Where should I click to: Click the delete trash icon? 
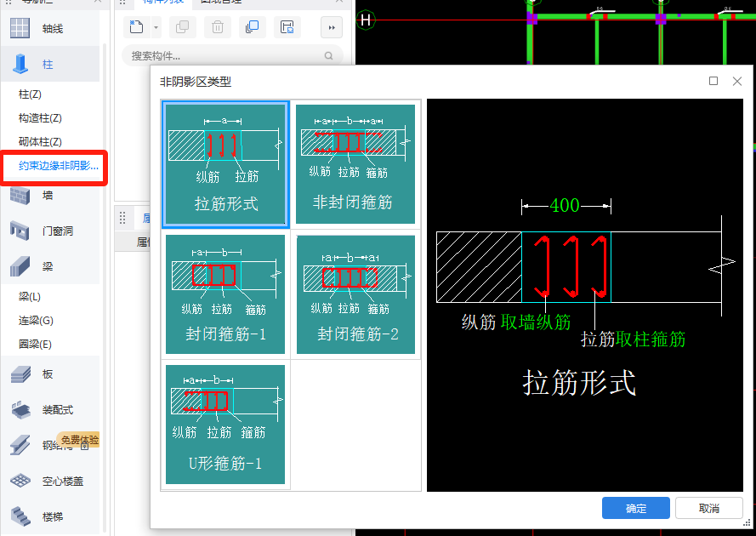tap(218, 27)
